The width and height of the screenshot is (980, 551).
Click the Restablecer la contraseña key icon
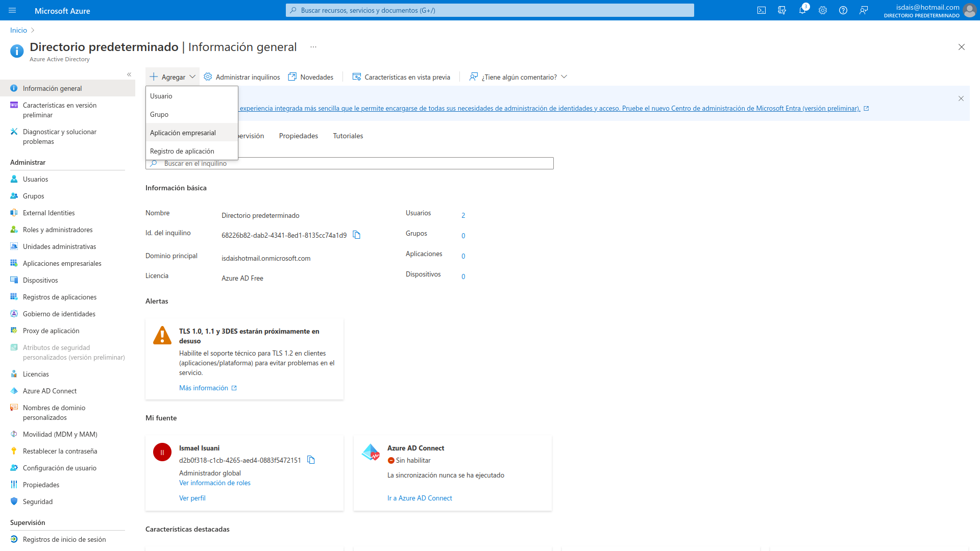pos(14,451)
